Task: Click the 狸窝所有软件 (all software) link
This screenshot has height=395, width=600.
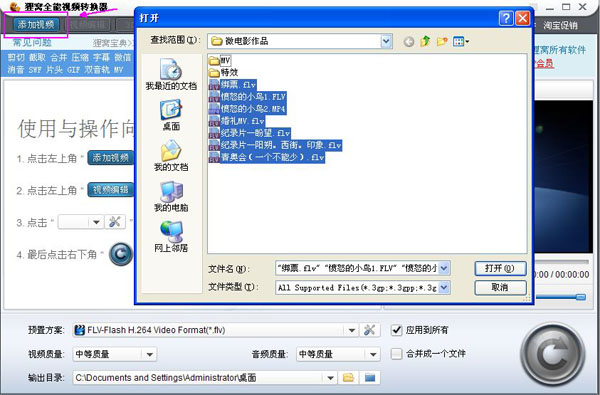Action: coord(560,50)
